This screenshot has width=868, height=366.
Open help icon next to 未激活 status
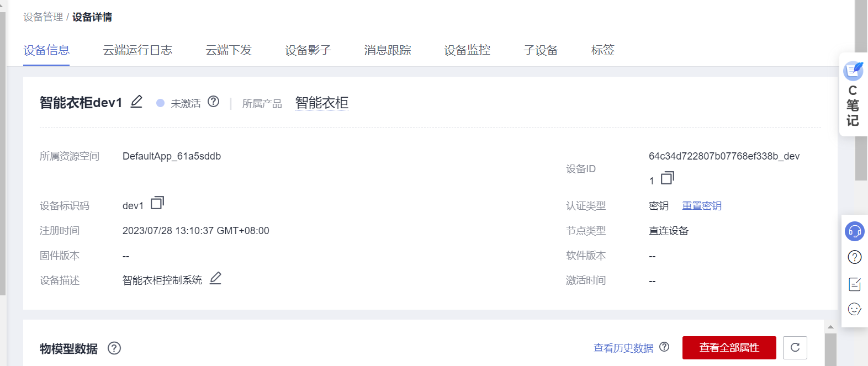click(x=213, y=102)
